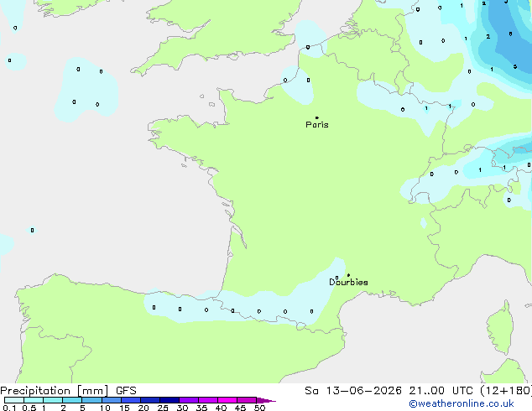Screen dimensions: 532x411
Task: Pick the 30–35 mm violet legend swatch
Action: [189, 400]
